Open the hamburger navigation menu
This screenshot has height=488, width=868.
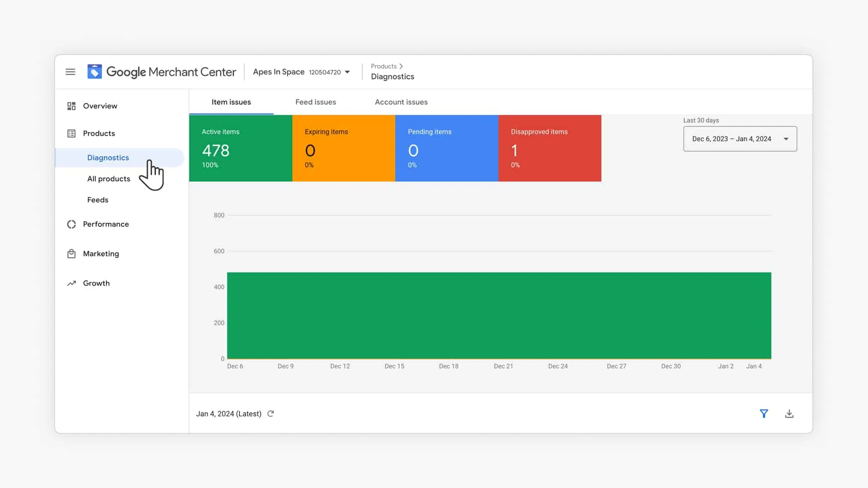[x=70, y=72]
